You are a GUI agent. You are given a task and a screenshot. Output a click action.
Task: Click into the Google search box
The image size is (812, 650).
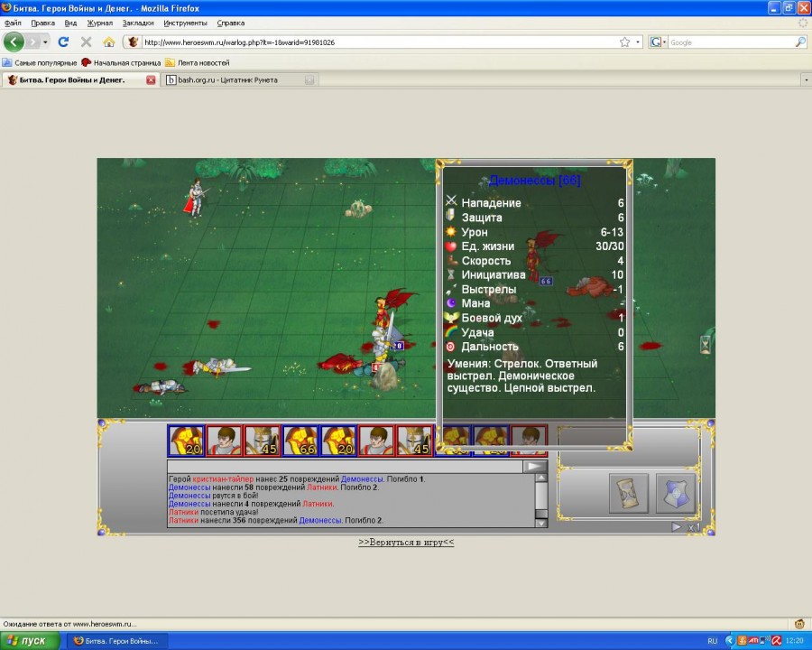tap(731, 42)
